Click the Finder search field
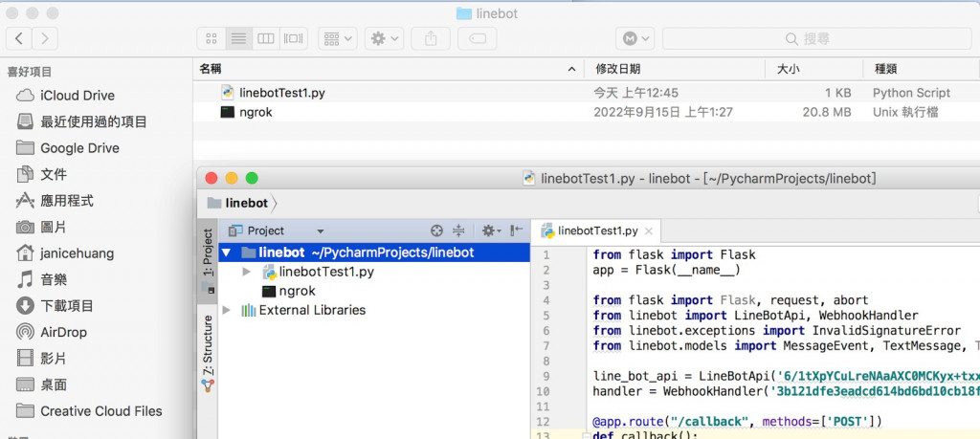This screenshot has width=980, height=439. tap(817, 38)
